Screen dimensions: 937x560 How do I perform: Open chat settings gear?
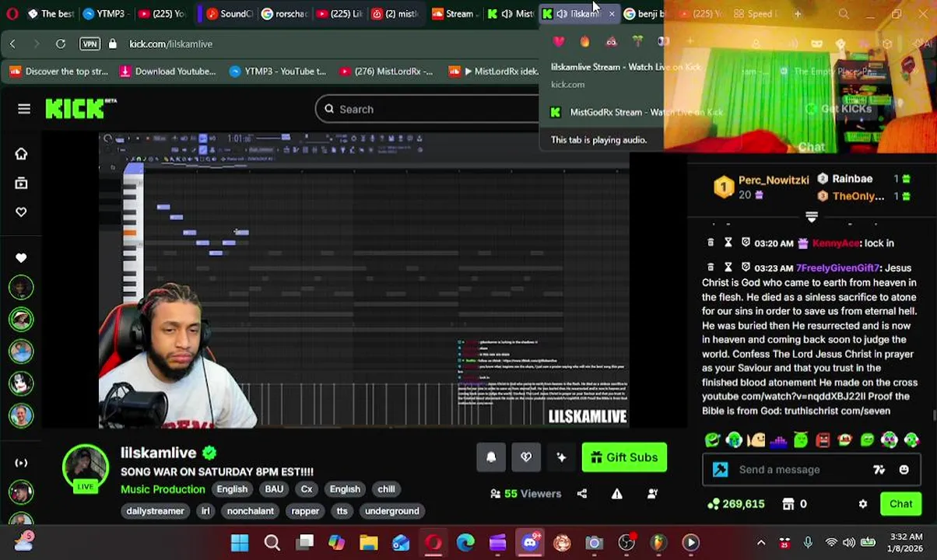(863, 504)
